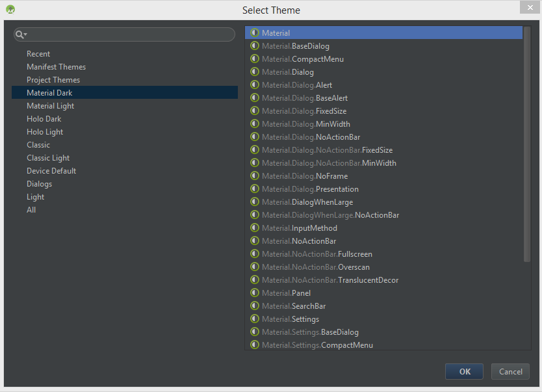This screenshot has width=542, height=392.
Task: Select the Material.Settings theme
Action: (x=290, y=319)
